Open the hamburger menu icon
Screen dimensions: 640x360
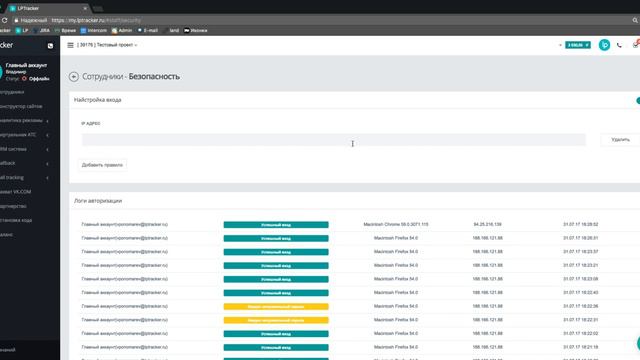(70, 45)
